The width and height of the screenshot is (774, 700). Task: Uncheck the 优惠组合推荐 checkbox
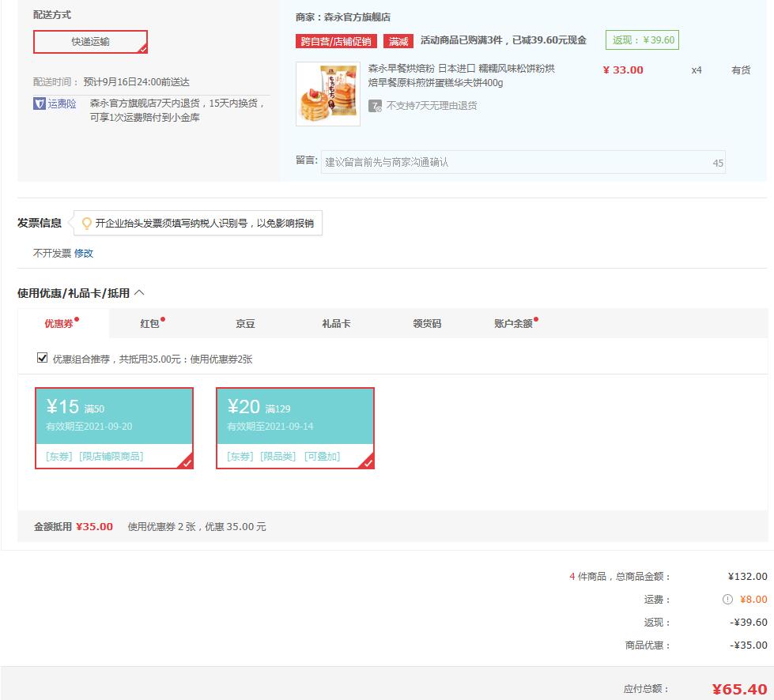pos(42,358)
